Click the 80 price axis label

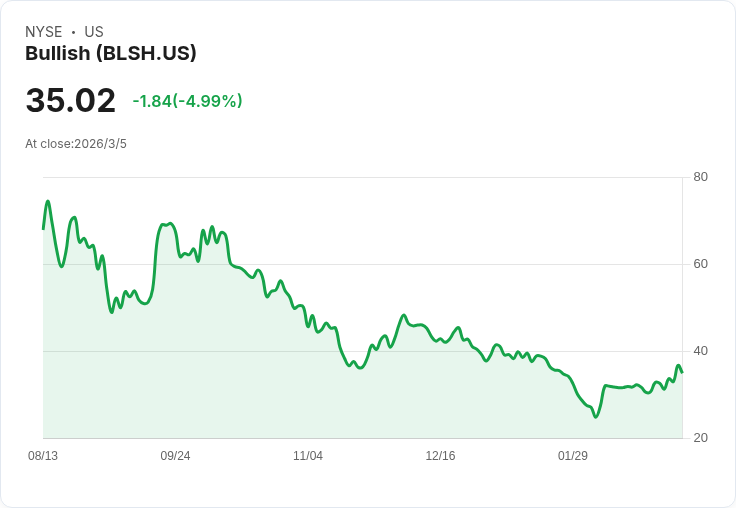tap(700, 177)
